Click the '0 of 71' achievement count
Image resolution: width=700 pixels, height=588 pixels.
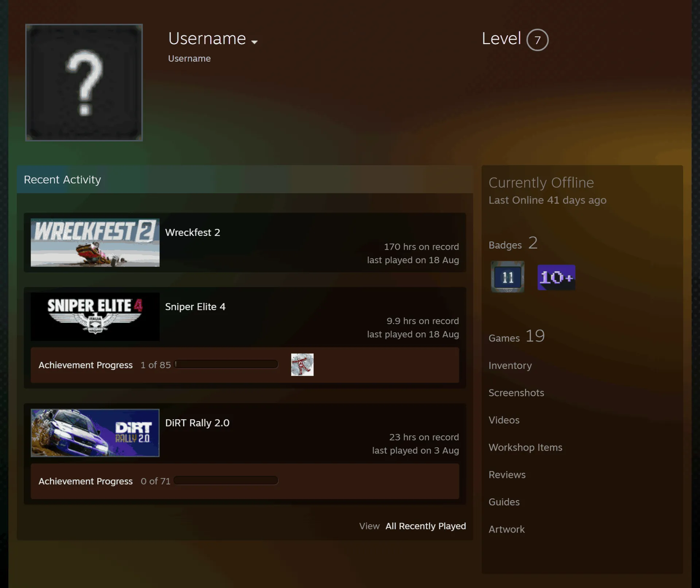pyautogui.click(x=156, y=481)
